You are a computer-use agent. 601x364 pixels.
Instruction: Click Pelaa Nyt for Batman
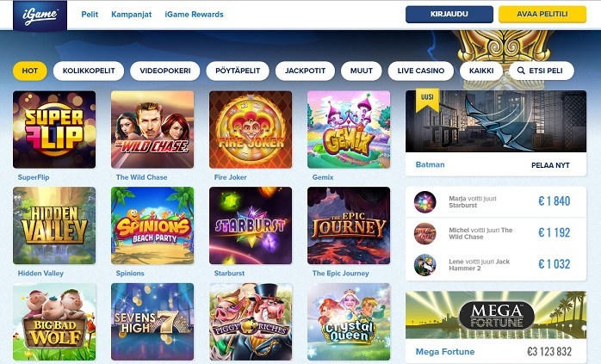pos(550,165)
